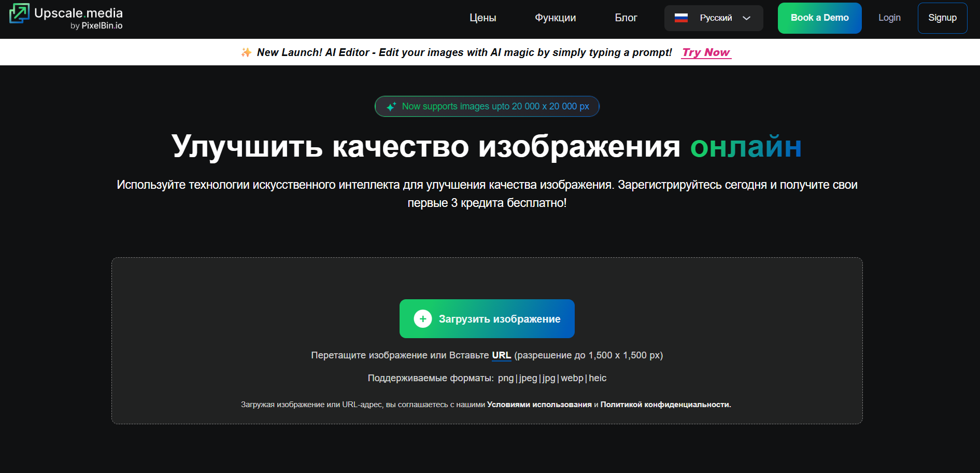Click the Upscale.media logo icon
The width and height of the screenshot is (980, 473).
point(19,13)
